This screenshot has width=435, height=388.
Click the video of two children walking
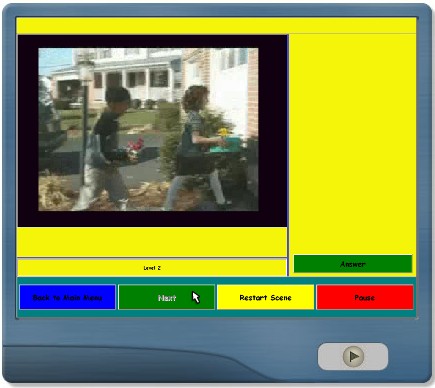coord(148,129)
